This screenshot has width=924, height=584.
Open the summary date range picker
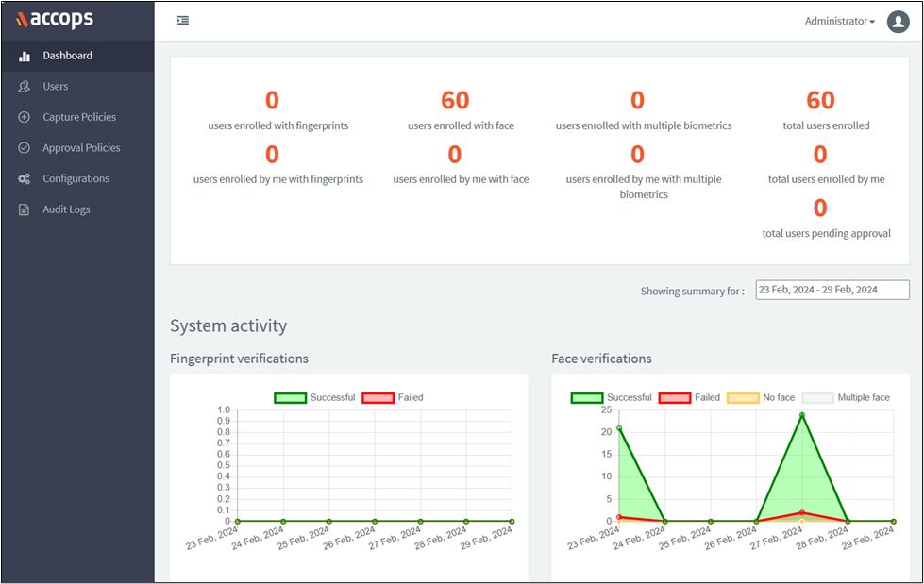[x=832, y=290]
